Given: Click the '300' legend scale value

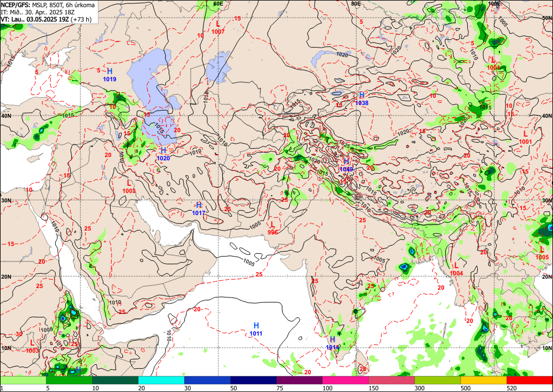Looking at the screenshot, I should [420, 388].
